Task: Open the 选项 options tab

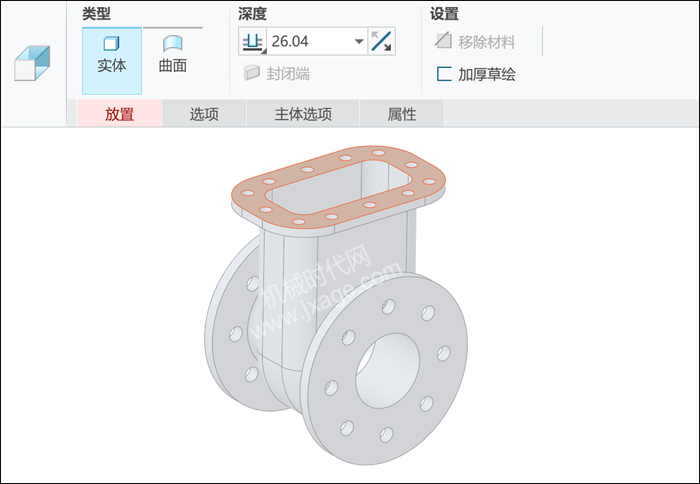Action: [204, 114]
